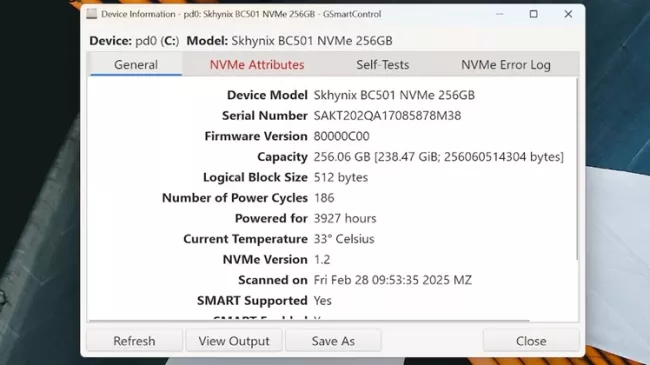650x365 pixels.
Task: Click the Save As button
Action: point(333,341)
